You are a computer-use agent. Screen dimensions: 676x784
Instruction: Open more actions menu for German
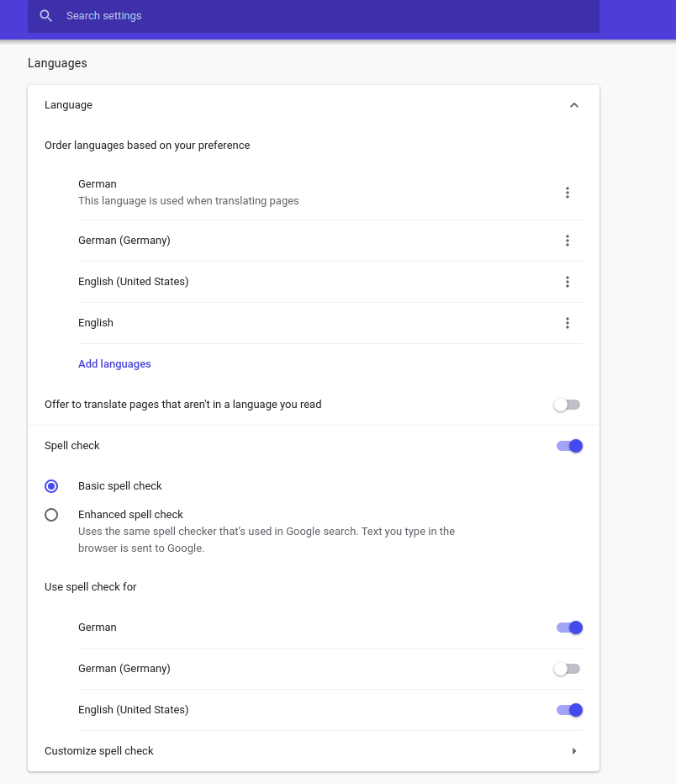(568, 193)
